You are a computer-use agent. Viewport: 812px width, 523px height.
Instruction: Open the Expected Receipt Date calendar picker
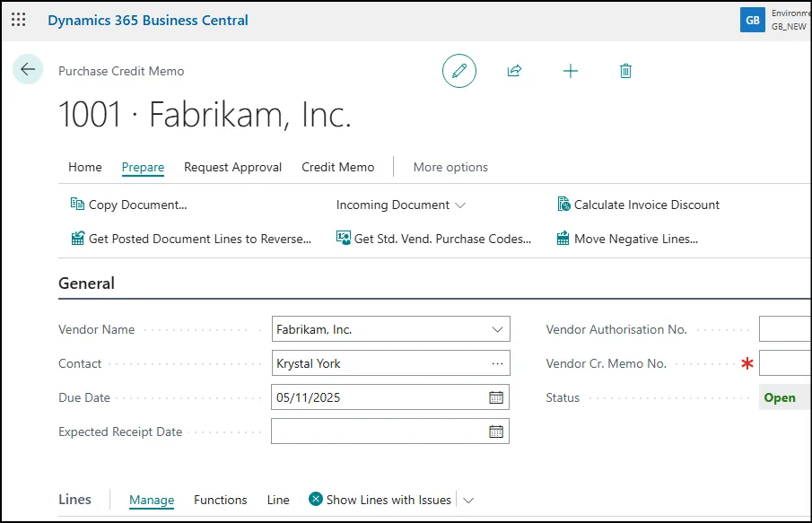coord(496,431)
